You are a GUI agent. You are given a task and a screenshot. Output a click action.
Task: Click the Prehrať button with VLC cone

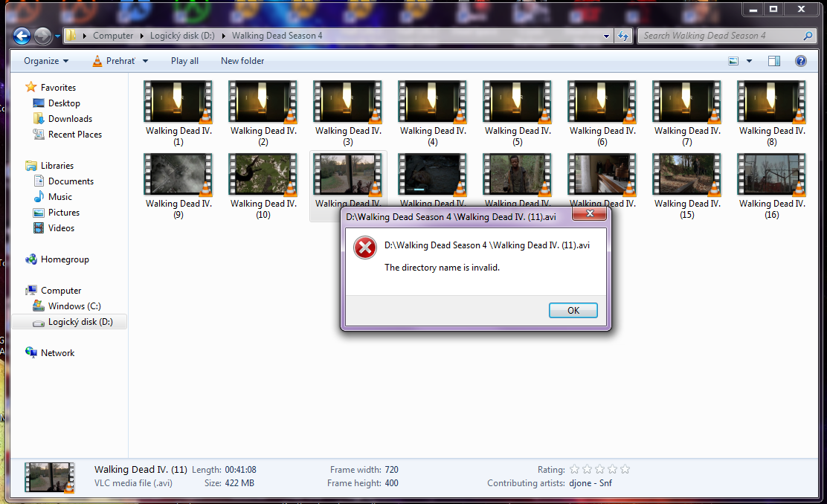click(x=113, y=61)
